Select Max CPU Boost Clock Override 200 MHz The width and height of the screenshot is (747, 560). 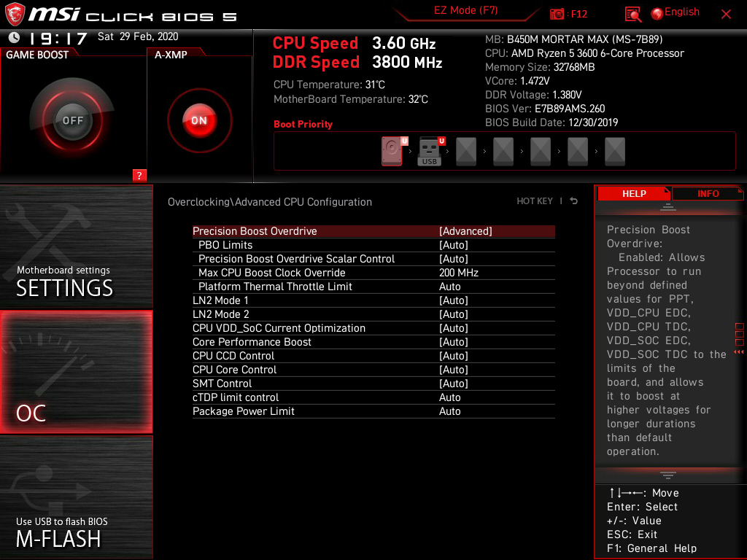coord(373,273)
